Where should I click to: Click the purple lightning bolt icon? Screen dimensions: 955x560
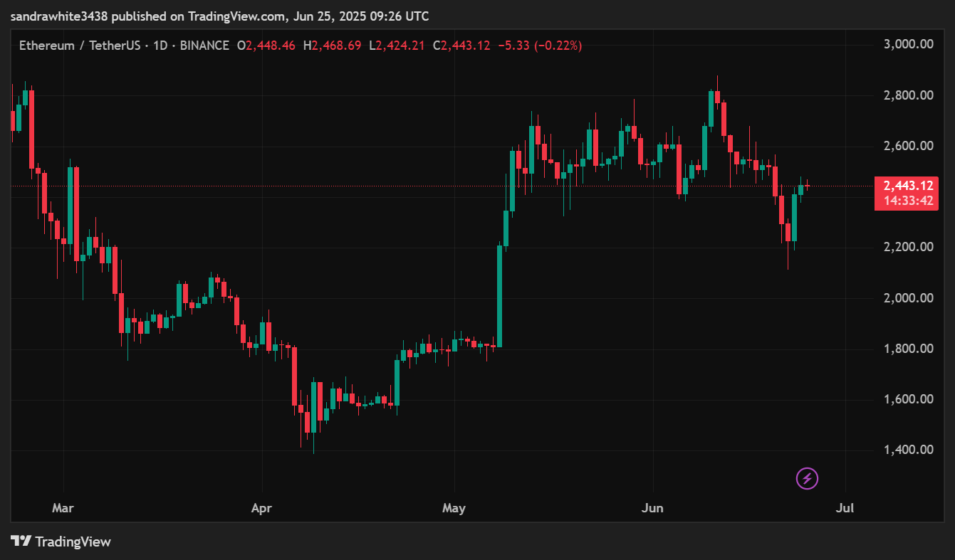(807, 479)
